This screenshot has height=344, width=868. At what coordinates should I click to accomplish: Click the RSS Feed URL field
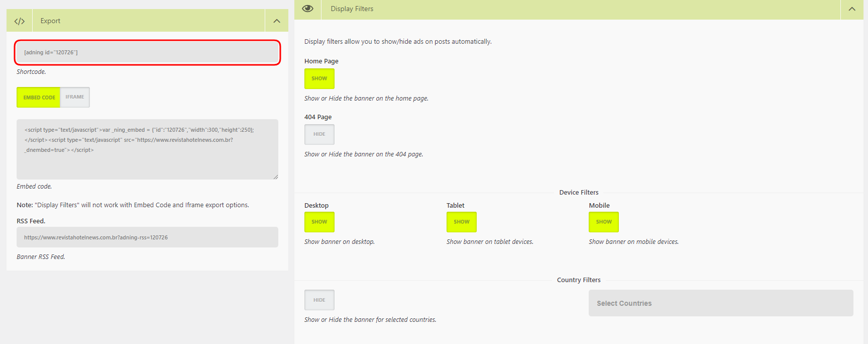click(x=147, y=237)
